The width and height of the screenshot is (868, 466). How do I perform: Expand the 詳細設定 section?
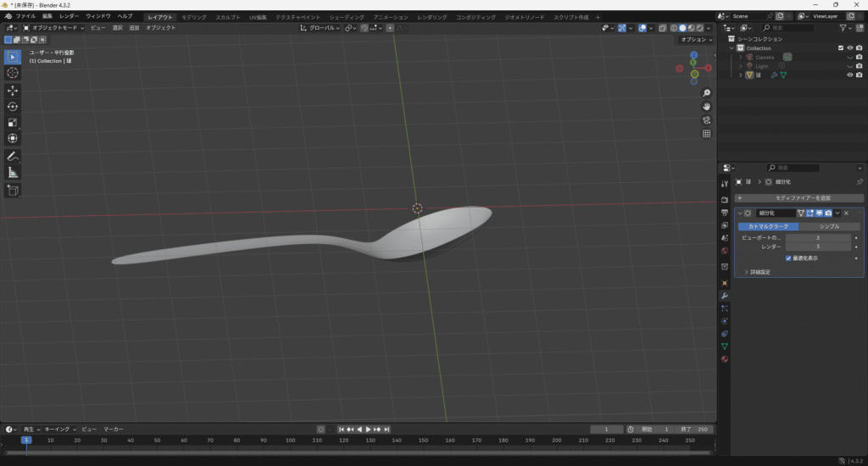click(757, 272)
